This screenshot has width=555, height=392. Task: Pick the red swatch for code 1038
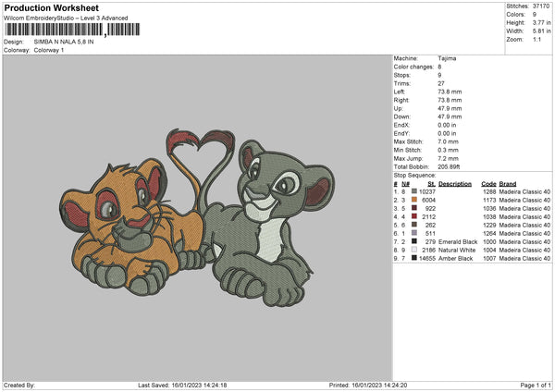(413, 216)
